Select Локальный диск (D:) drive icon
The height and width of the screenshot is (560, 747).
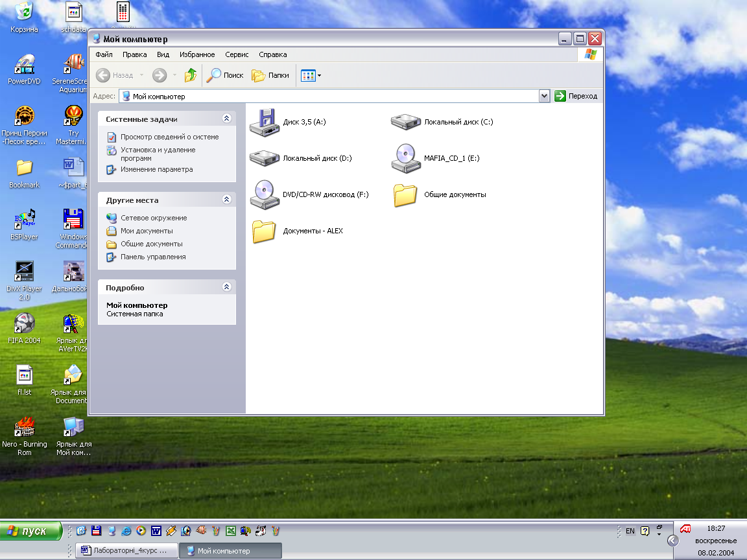pyautogui.click(x=265, y=158)
